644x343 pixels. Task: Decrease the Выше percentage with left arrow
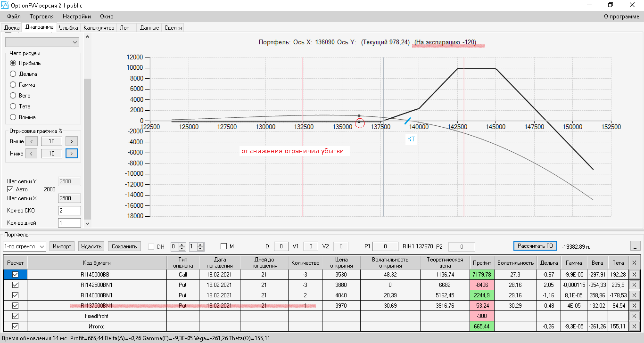click(x=31, y=141)
